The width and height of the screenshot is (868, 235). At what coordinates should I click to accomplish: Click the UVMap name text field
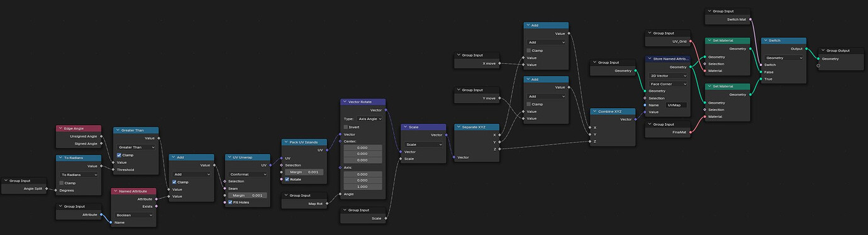point(677,105)
